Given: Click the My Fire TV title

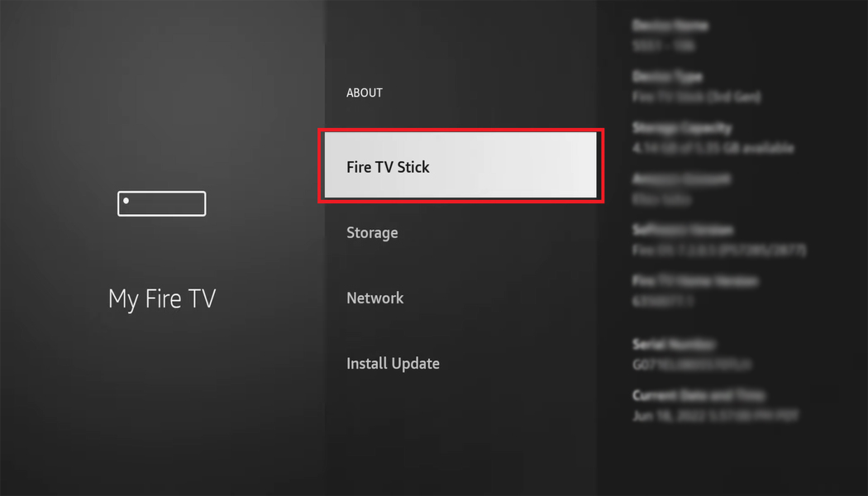Looking at the screenshot, I should tap(162, 299).
